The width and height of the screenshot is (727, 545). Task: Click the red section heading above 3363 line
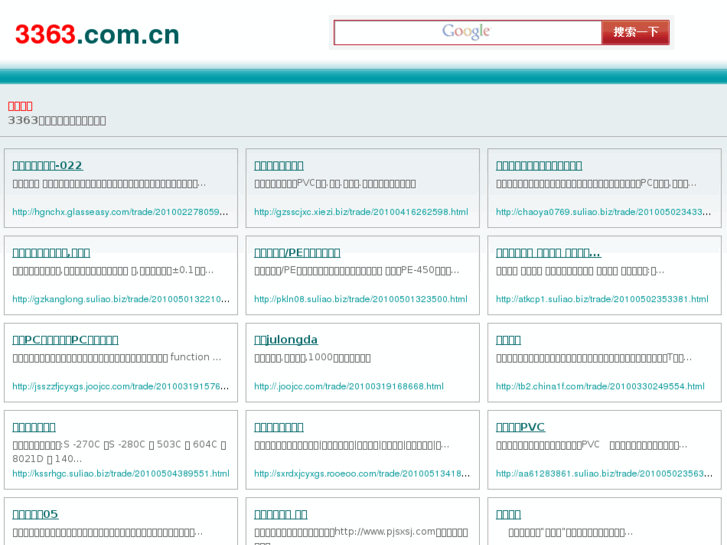[x=20, y=106]
